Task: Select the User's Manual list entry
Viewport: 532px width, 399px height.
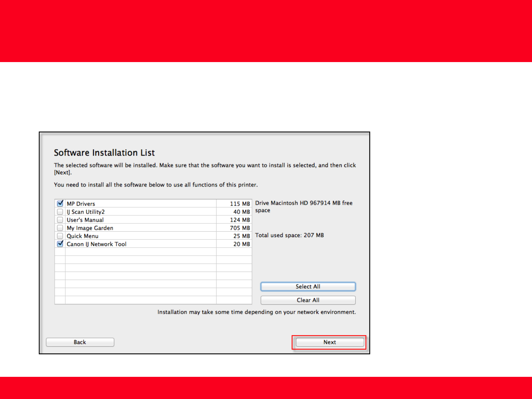Action: [85, 220]
